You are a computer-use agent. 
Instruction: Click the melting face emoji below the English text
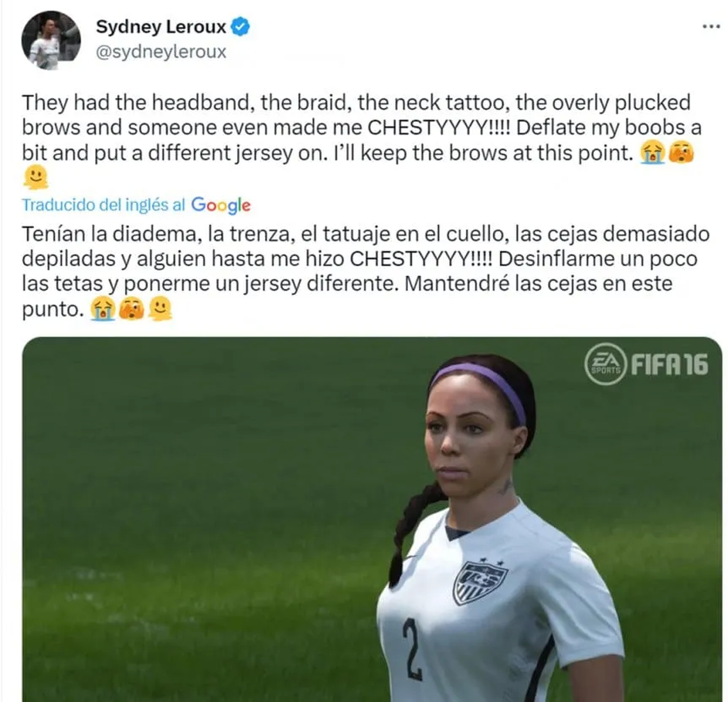click(36, 178)
